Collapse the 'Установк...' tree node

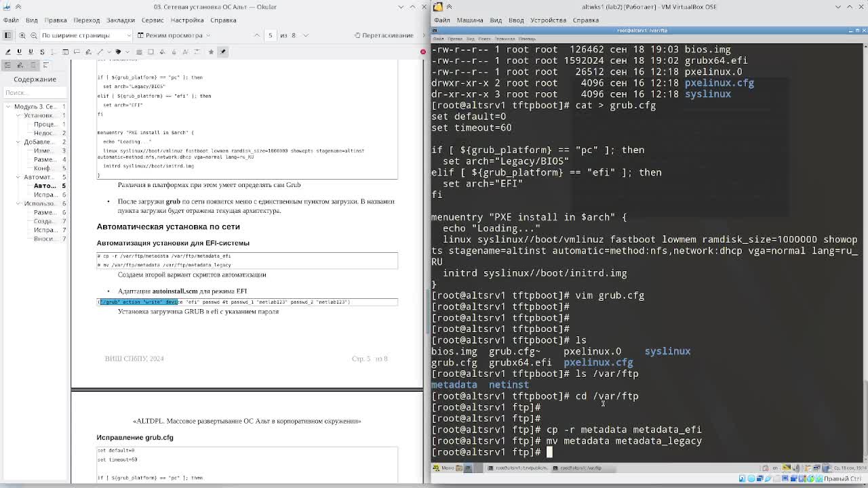click(18, 115)
